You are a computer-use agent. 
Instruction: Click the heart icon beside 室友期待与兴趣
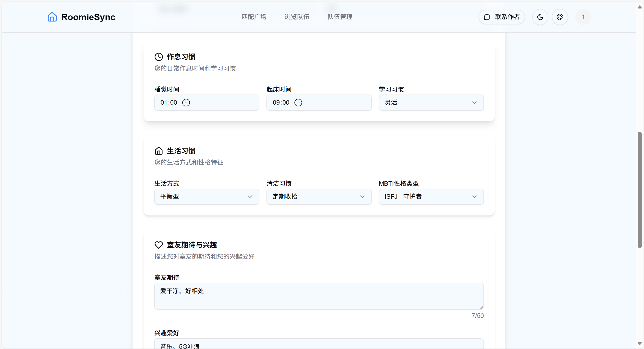tap(159, 245)
